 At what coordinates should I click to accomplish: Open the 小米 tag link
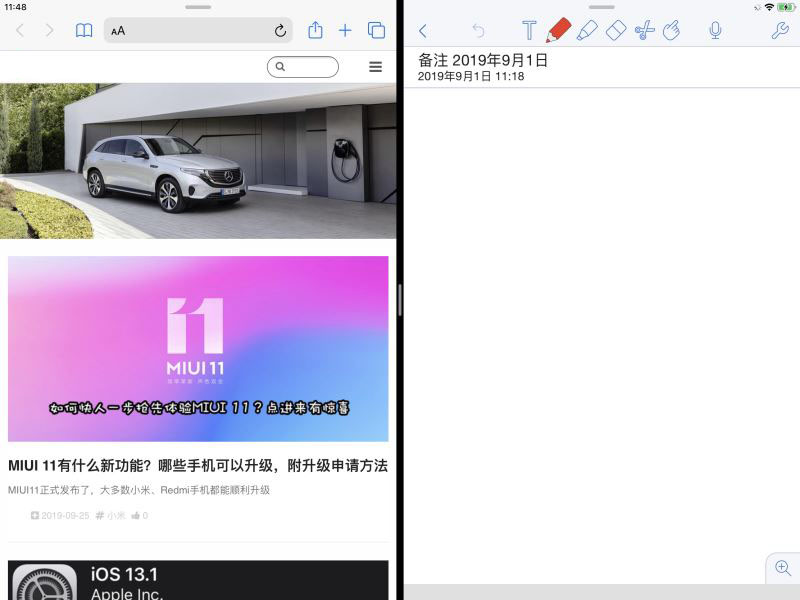[x=109, y=515]
